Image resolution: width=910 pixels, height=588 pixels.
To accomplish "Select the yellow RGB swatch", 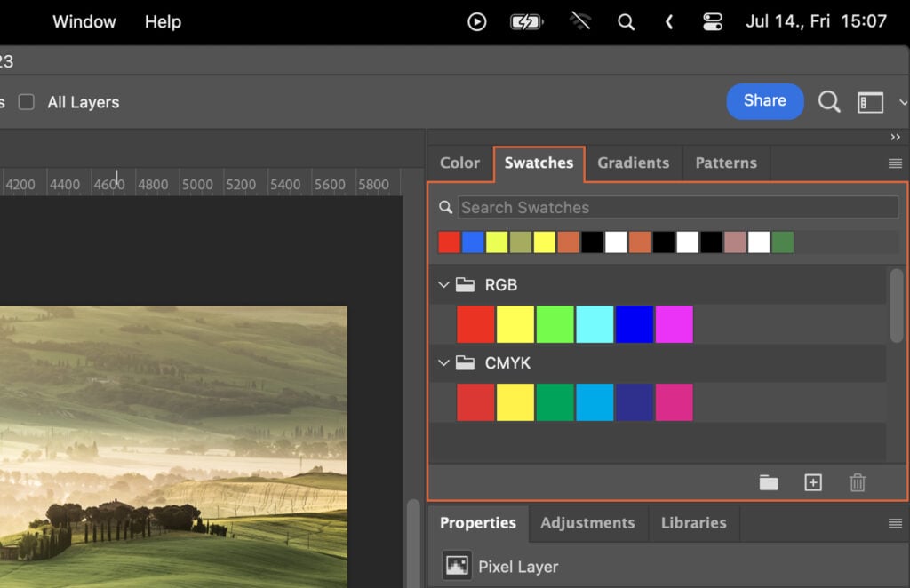I will (515, 323).
